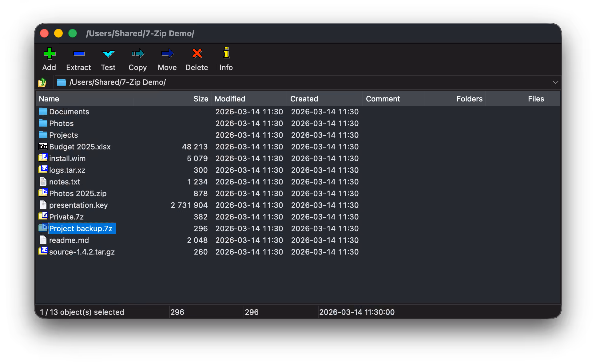Click the Extract label in the toolbar
The image size is (596, 364).
pos(79,67)
